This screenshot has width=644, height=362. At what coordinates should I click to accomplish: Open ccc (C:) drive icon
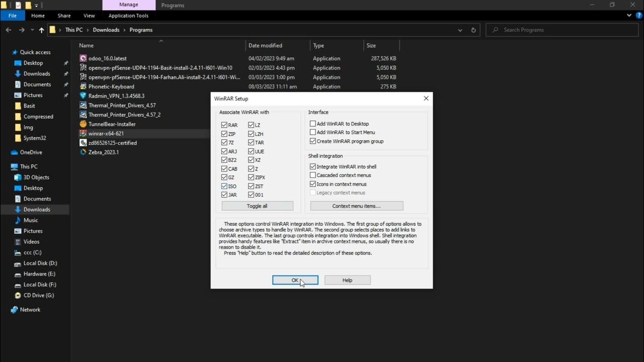click(18, 252)
